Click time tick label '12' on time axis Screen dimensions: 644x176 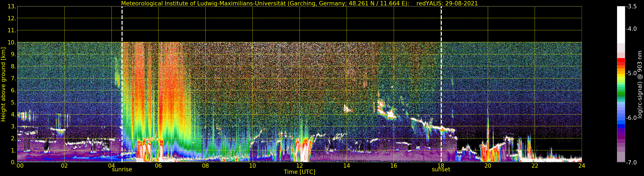(300, 166)
